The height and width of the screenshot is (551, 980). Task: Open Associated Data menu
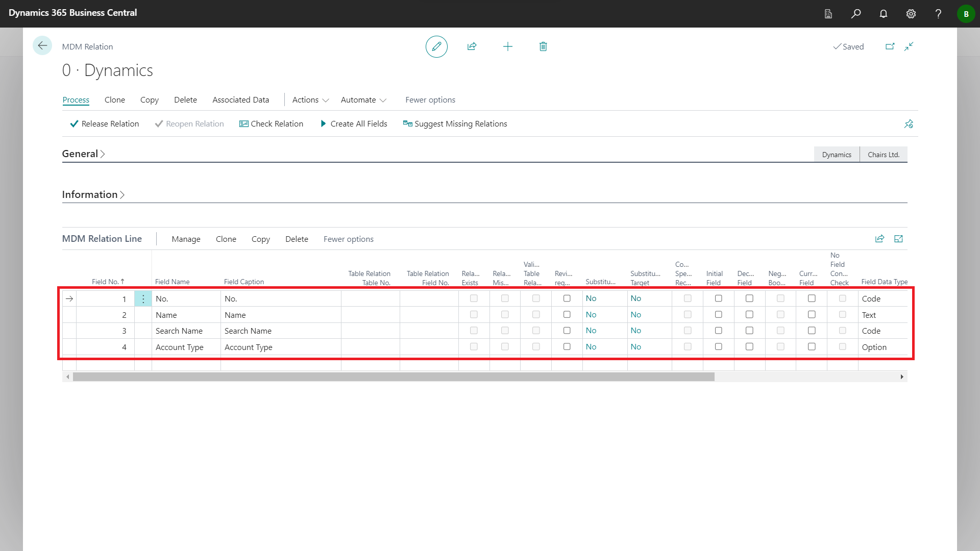click(241, 100)
